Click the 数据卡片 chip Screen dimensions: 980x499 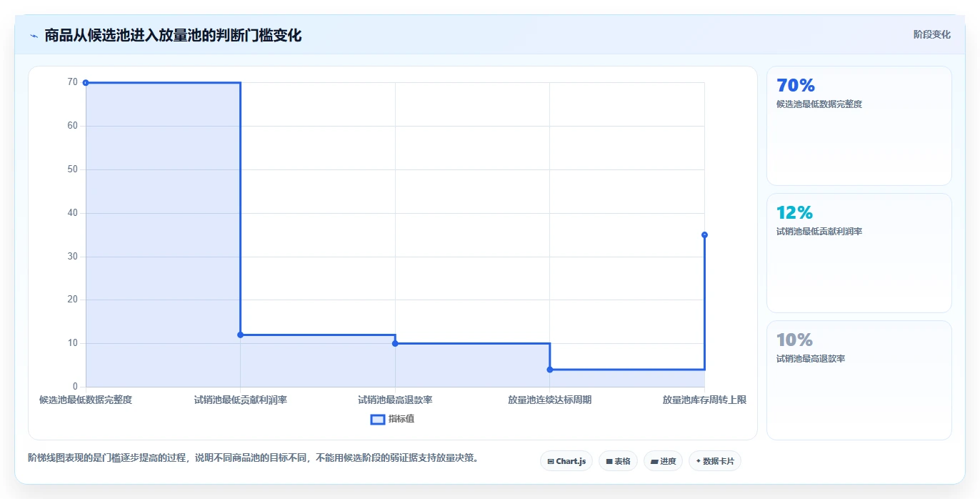coord(715,461)
